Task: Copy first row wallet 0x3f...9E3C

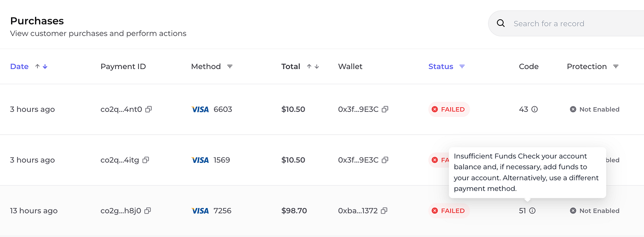Action: coord(385,110)
